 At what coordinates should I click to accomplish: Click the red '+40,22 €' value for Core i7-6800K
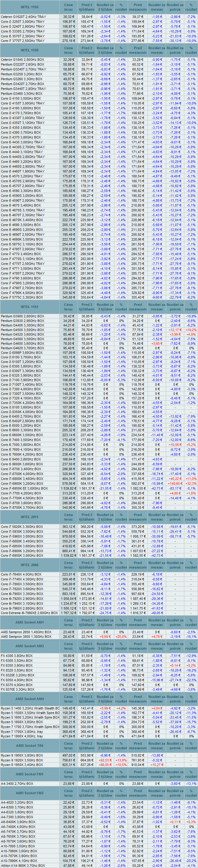pos(175,478)
